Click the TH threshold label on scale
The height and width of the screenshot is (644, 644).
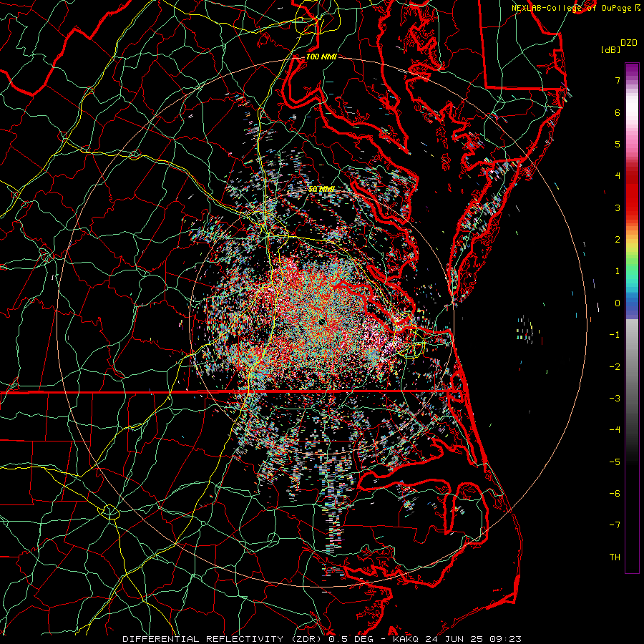pyautogui.click(x=615, y=557)
